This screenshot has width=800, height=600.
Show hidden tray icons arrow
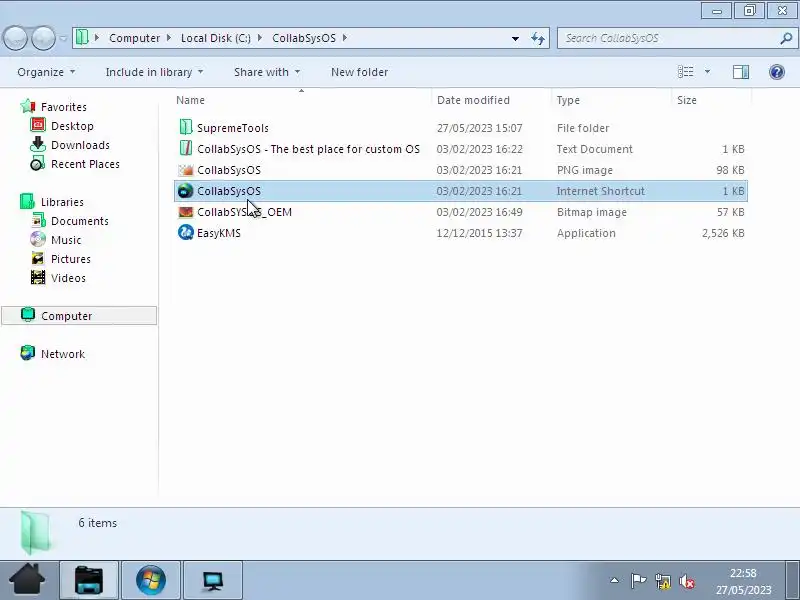click(x=615, y=581)
